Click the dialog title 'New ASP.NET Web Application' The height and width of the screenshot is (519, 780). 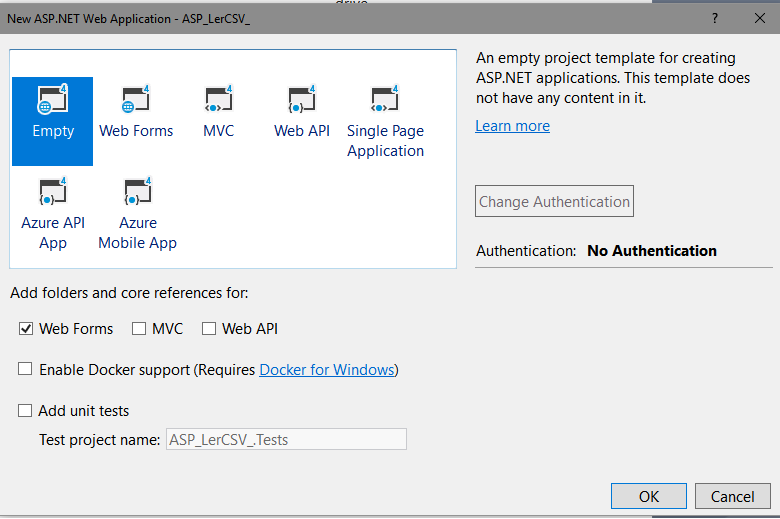(89, 19)
